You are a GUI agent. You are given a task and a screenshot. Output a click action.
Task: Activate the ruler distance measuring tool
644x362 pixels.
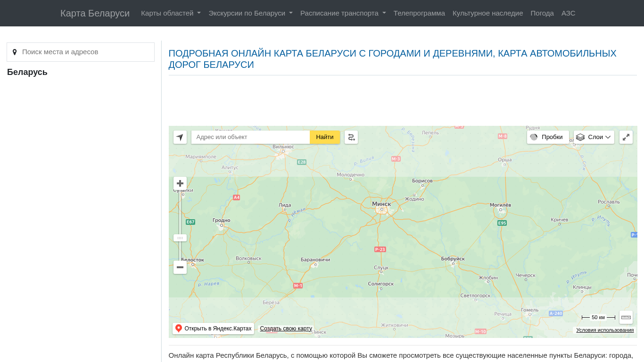(626, 317)
